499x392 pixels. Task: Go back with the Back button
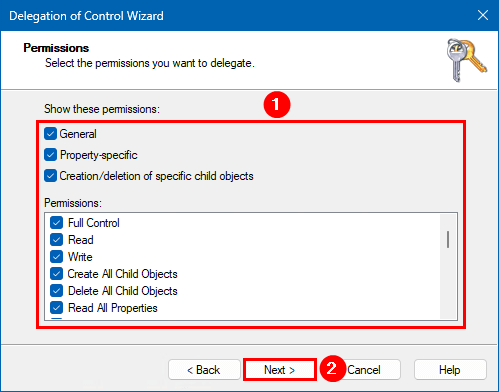click(x=204, y=370)
